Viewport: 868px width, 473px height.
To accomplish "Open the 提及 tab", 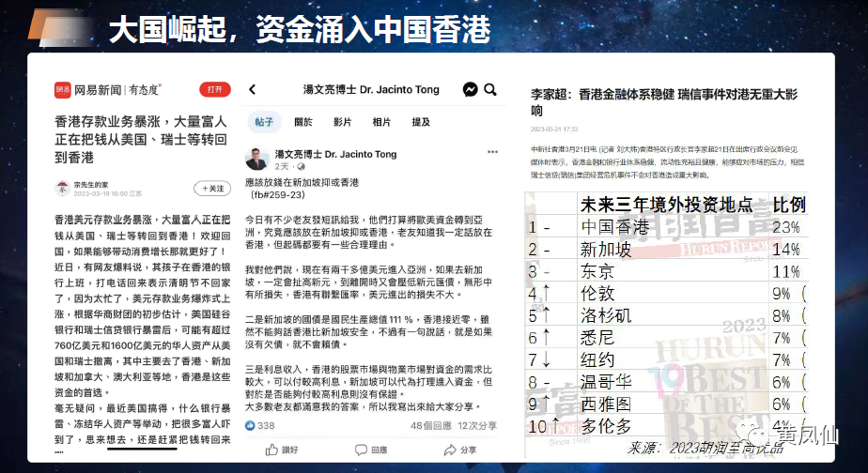I will point(421,122).
